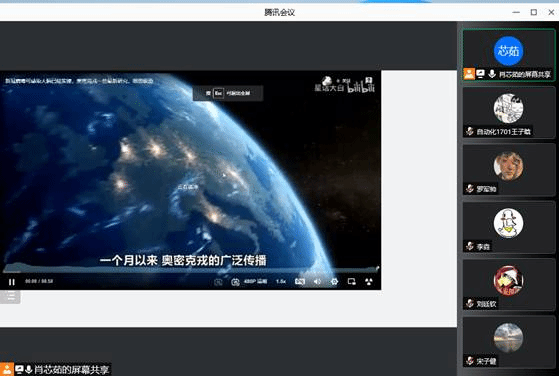Open the 1.5x playback speed menu
The image size is (559, 376).
[281, 282]
